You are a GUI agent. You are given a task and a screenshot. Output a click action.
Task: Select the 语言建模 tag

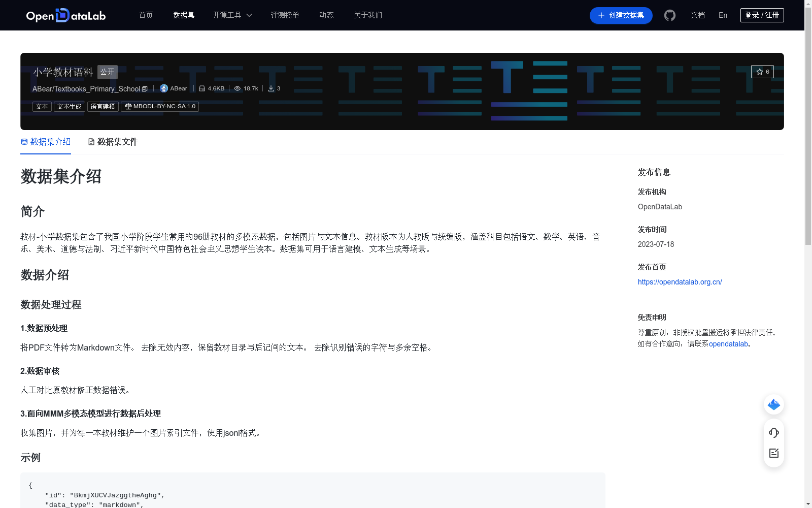click(x=103, y=107)
